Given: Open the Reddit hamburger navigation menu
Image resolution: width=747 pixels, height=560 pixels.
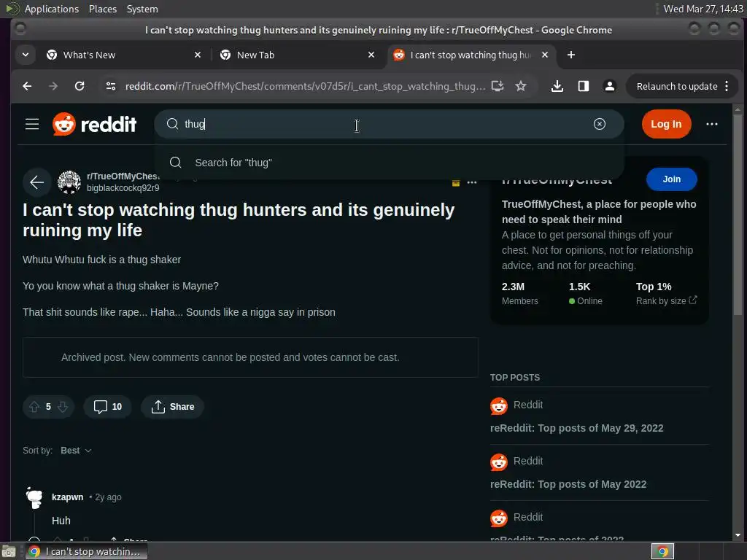Looking at the screenshot, I should click(x=32, y=124).
